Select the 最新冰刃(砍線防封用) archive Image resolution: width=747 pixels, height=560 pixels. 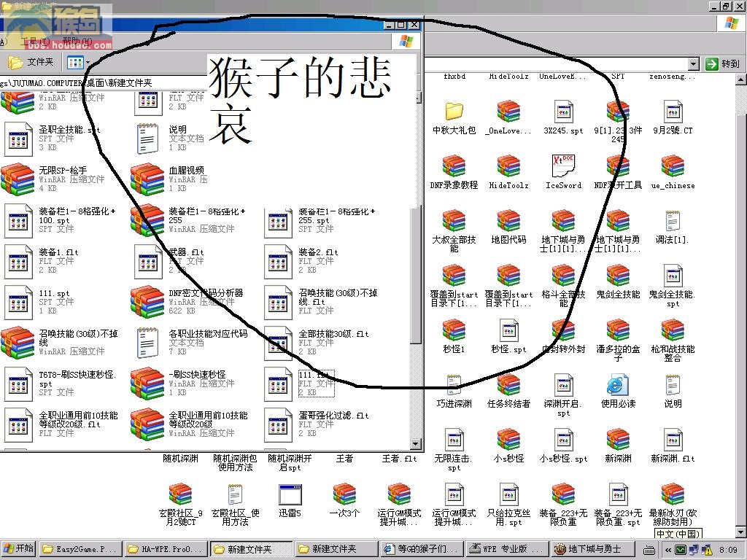[x=673, y=505]
